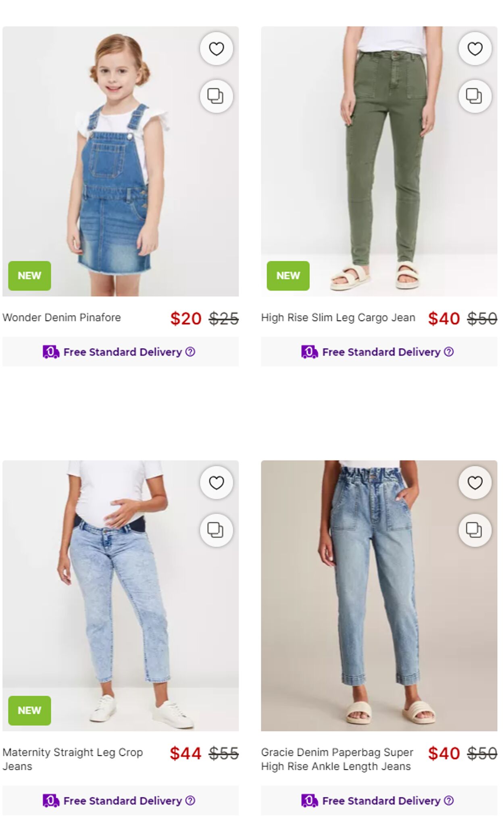The image size is (504, 819).
Task: View the green cargo jean product photo
Action: 379,161
